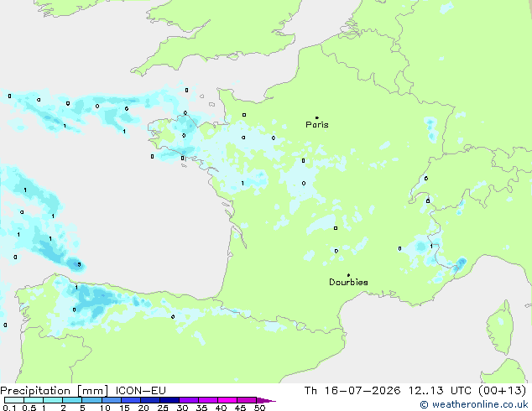This screenshot has width=532, height=411.
Task: Select the 'Precipitation [mm]' title text
Action: click(x=55, y=391)
